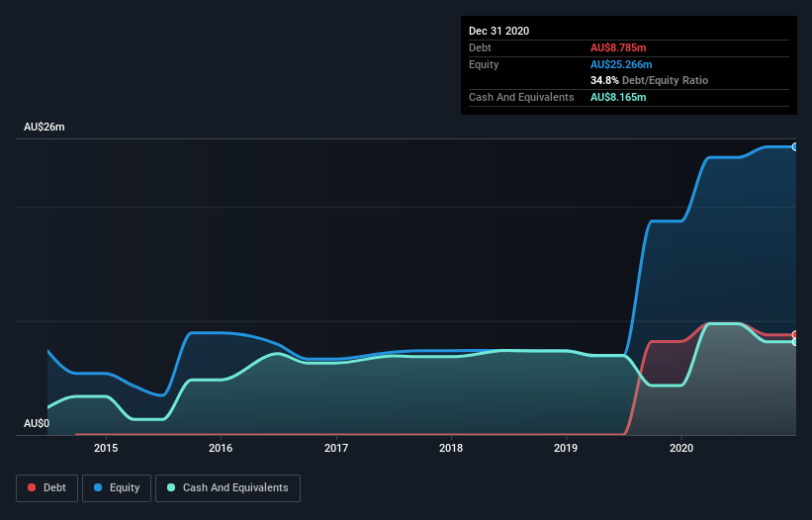Click the Equity row label in tooltip
Screen dimensions: 812x520
point(484,64)
